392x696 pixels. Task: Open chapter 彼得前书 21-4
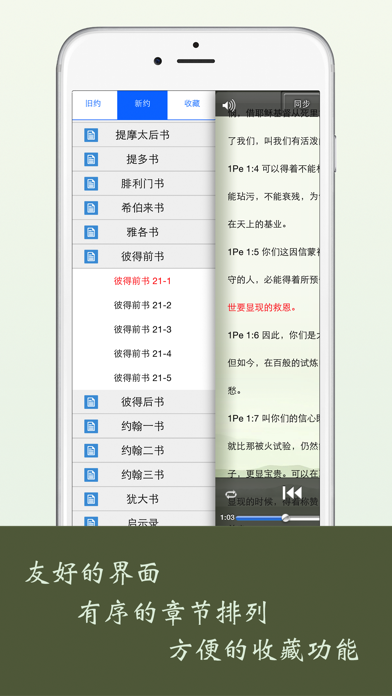tap(143, 354)
